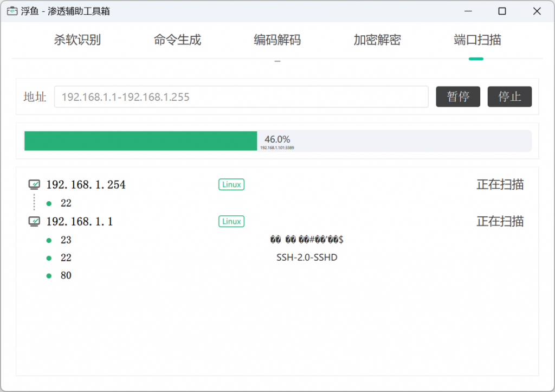Click the 浮鱼 app icon in the title bar

[12, 11]
